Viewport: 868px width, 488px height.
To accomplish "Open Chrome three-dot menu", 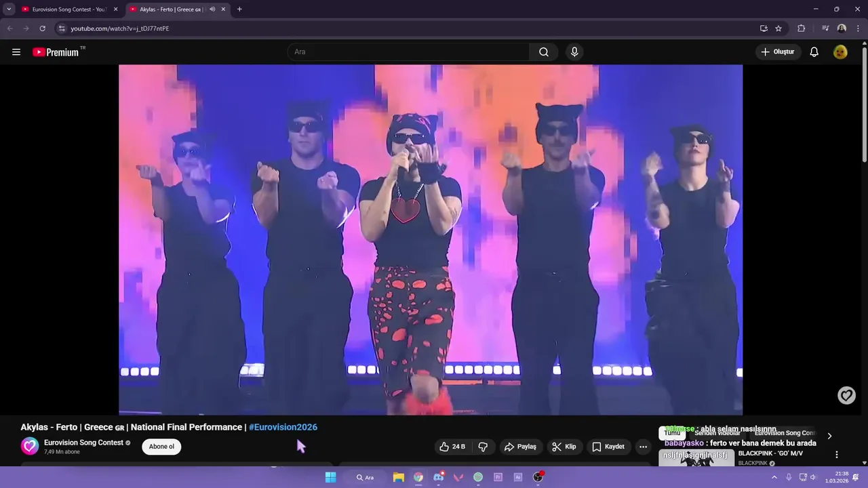I will point(859,28).
